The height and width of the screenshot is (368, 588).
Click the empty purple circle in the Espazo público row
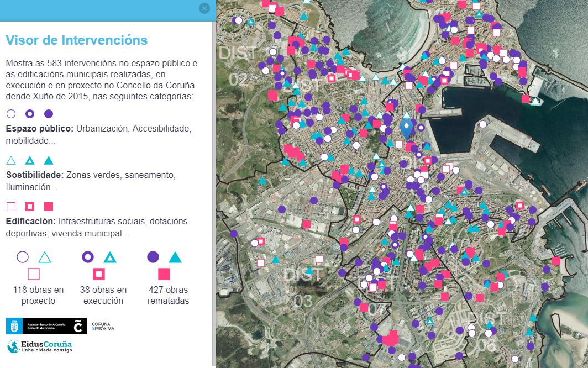(11, 114)
